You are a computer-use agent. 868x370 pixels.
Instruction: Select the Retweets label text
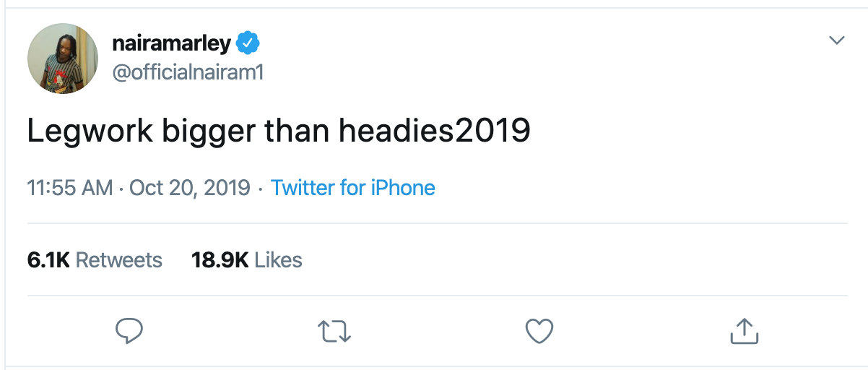119,260
